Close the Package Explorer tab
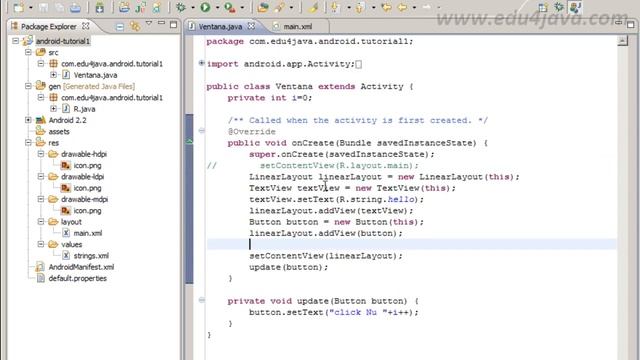Viewport: 640px width, 360px height. tap(86, 26)
